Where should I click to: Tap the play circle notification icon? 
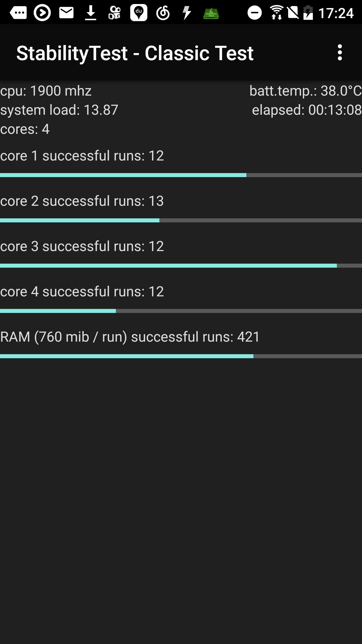pyautogui.click(x=42, y=13)
